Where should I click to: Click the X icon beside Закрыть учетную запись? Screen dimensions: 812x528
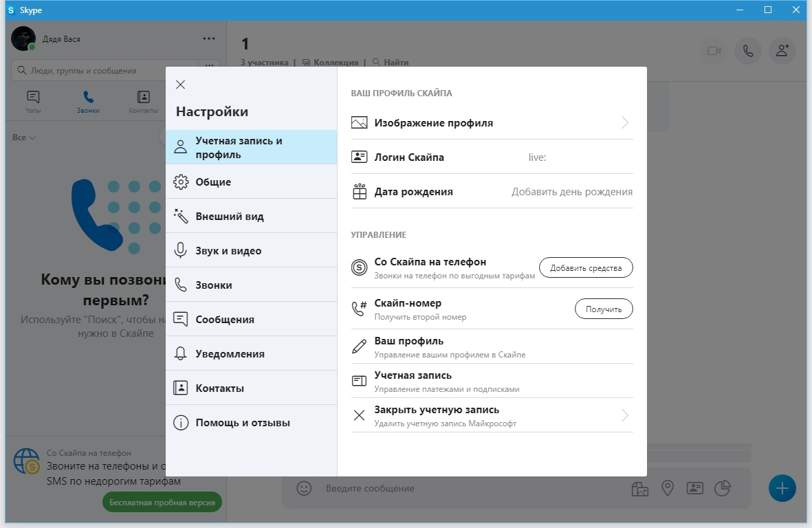[x=359, y=415]
